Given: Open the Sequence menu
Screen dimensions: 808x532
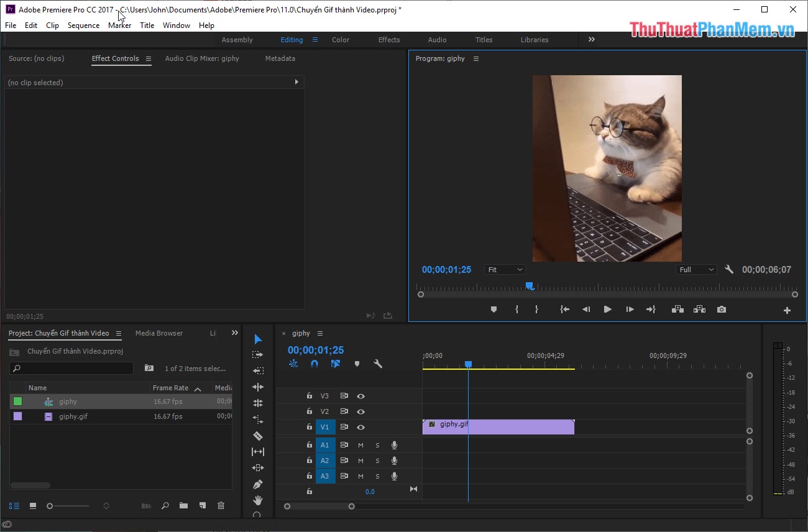Looking at the screenshot, I should (x=83, y=25).
